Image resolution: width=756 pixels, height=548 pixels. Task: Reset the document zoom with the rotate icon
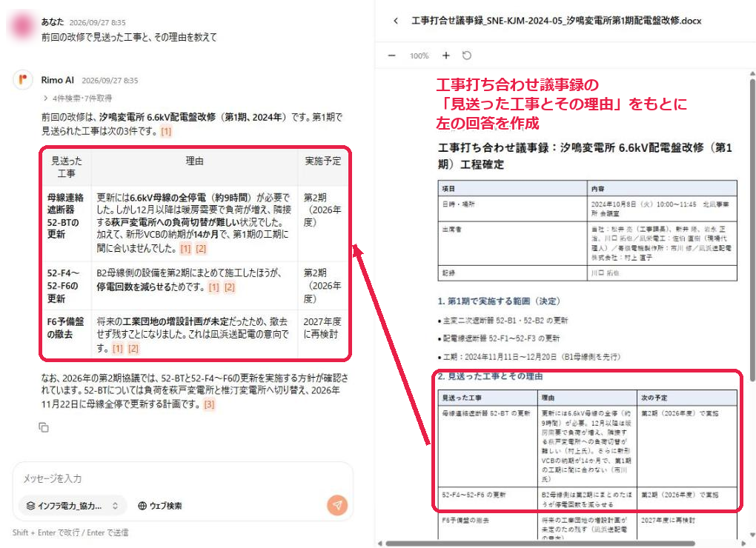click(467, 56)
